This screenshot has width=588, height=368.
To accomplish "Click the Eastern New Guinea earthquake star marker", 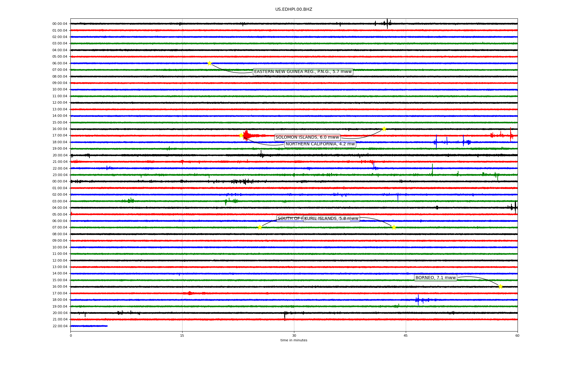I will 209,63.
